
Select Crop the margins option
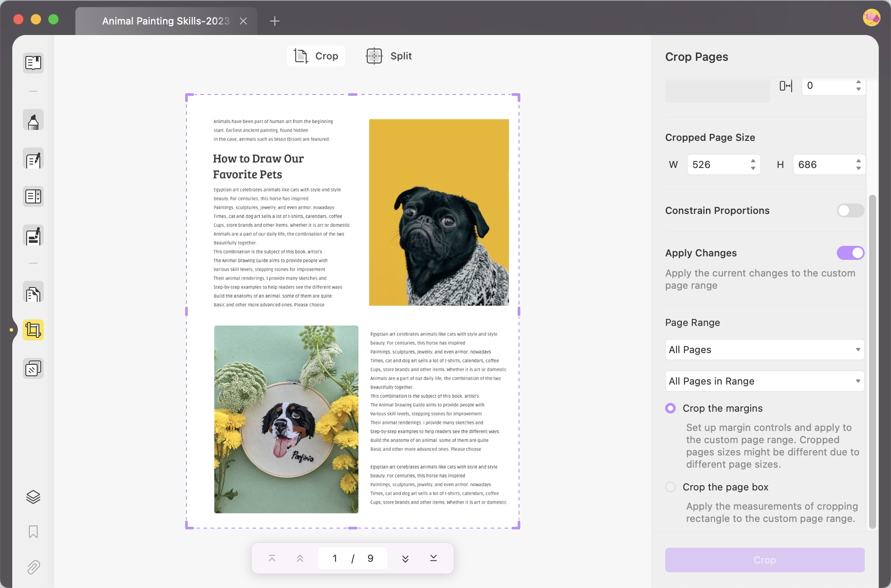pyautogui.click(x=670, y=408)
